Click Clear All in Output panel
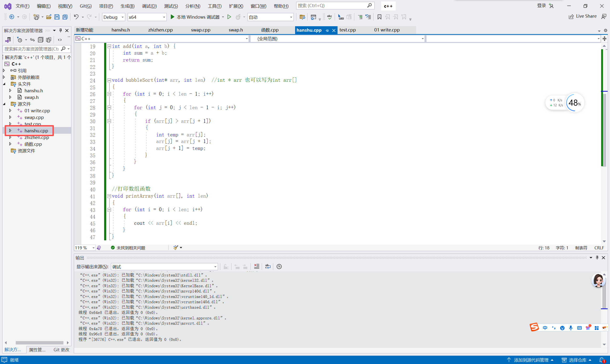This screenshot has width=610, height=364. click(x=256, y=266)
